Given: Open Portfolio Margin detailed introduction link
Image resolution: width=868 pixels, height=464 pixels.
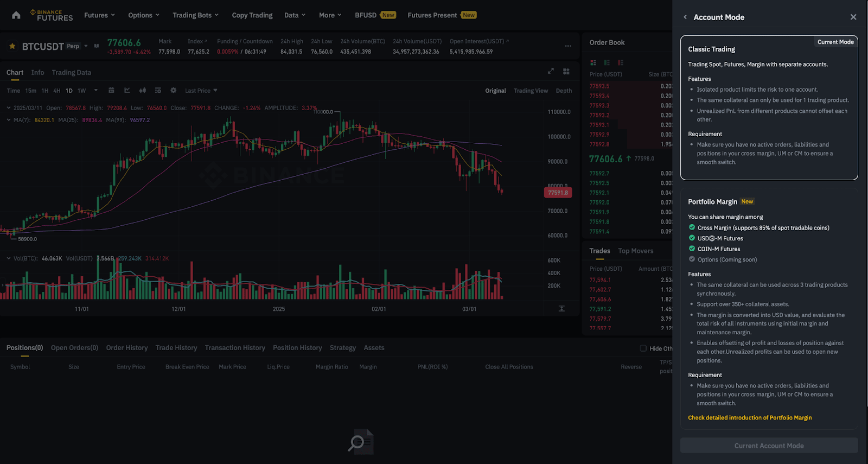Looking at the screenshot, I should tap(750, 418).
